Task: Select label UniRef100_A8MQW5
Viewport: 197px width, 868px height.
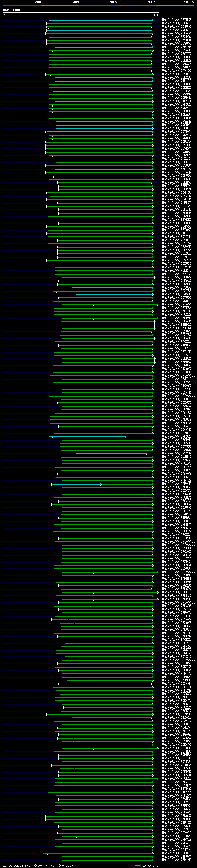Action: pos(177,118)
